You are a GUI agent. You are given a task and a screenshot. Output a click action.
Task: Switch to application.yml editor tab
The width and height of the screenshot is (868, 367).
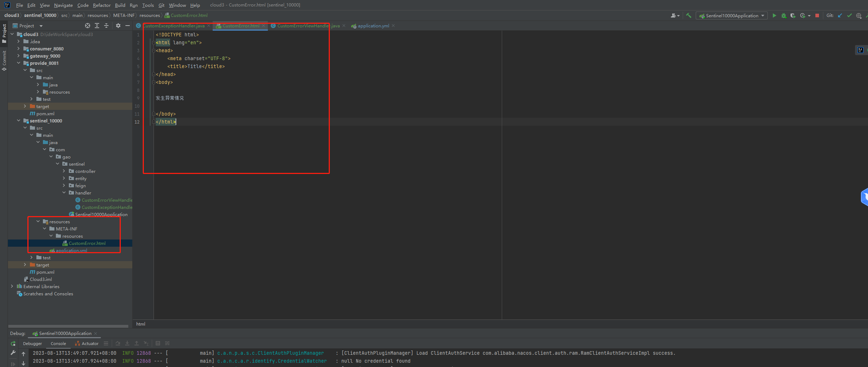pyautogui.click(x=373, y=26)
